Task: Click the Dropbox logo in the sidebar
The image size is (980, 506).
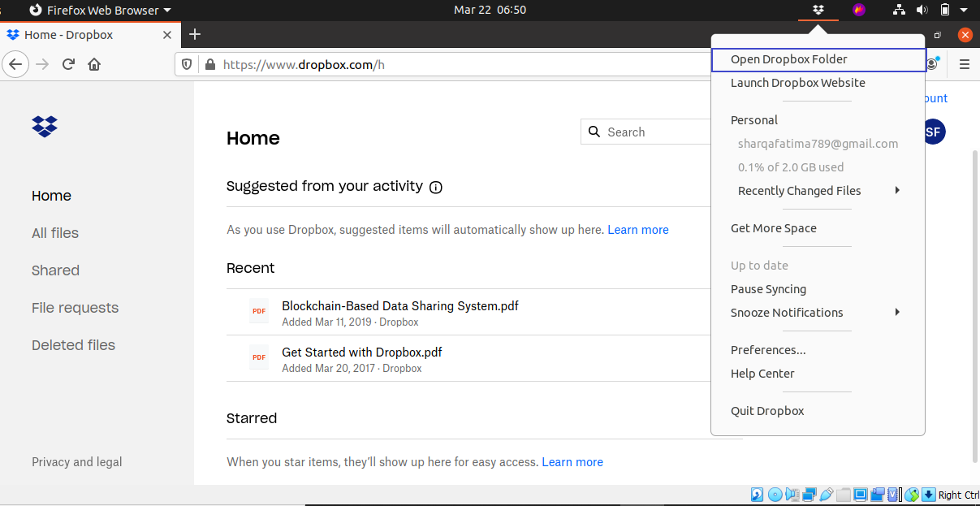Action: pos(45,126)
